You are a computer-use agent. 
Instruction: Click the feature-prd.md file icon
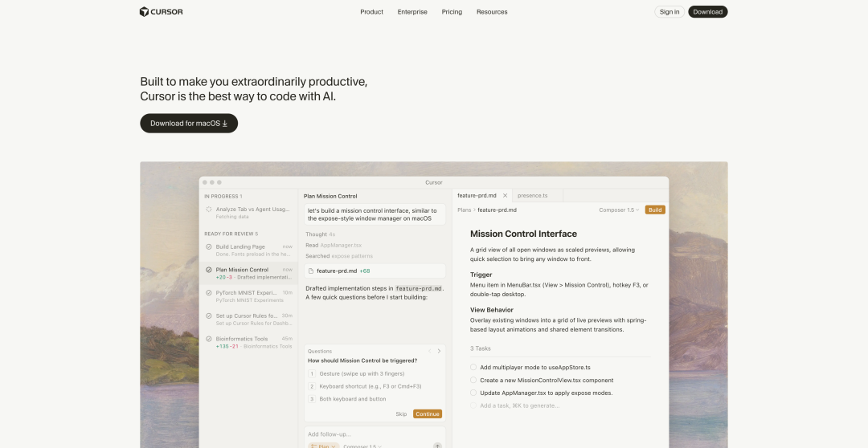pyautogui.click(x=311, y=271)
